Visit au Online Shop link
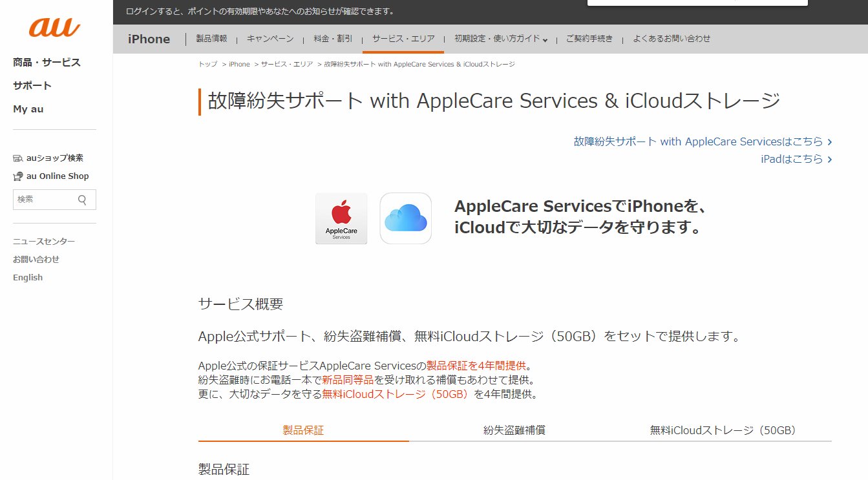The height and width of the screenshot is (480, 868). click(58, 176)
